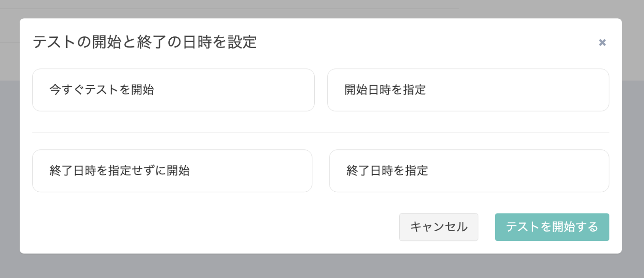Enable specifying an end date and time
The height and width of the screenshot is (278, 644).
point(469,171)
